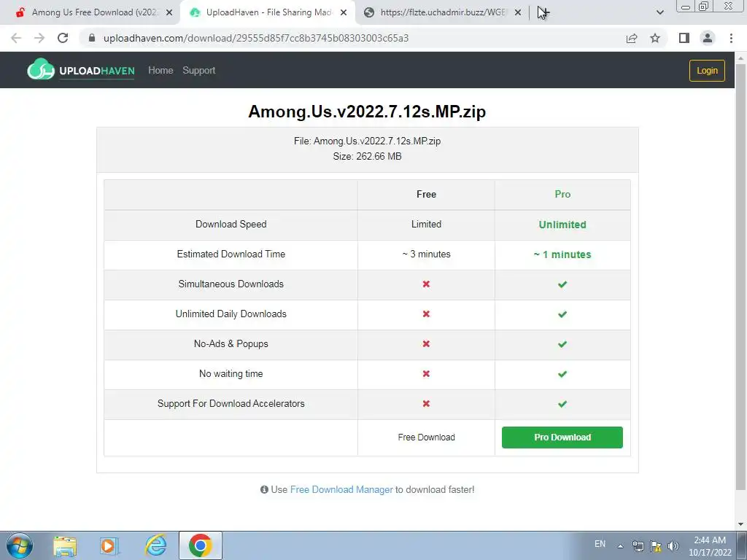Click the Chrome taskbar icon
Screen dimensions: 747x560
(200, 545)
